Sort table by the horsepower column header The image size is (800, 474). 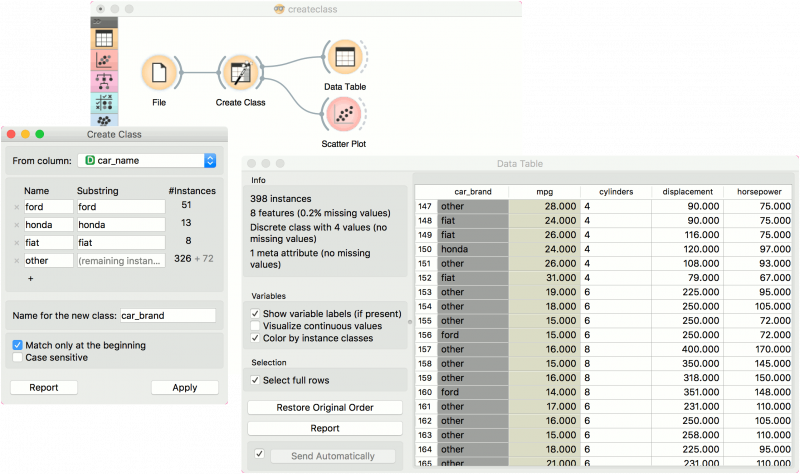pyautogui.click(x=758, y=192)
